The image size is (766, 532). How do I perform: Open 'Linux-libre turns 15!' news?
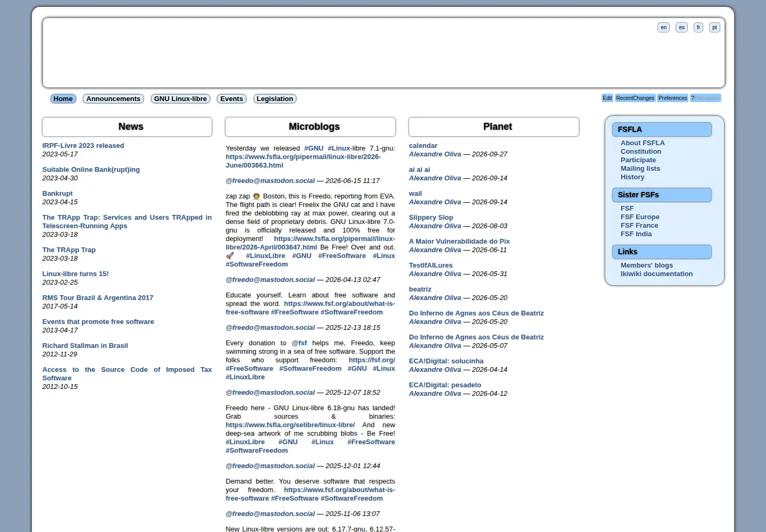pos(76,273)
